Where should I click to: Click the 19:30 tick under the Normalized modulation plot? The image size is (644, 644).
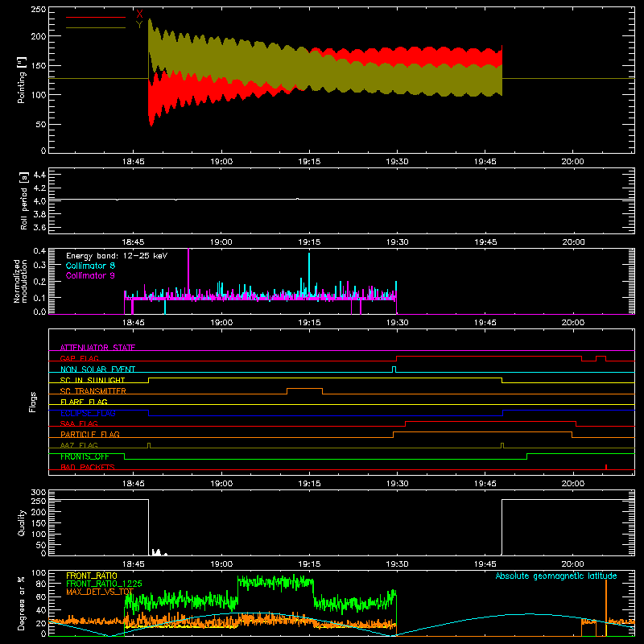pos(397,323)
